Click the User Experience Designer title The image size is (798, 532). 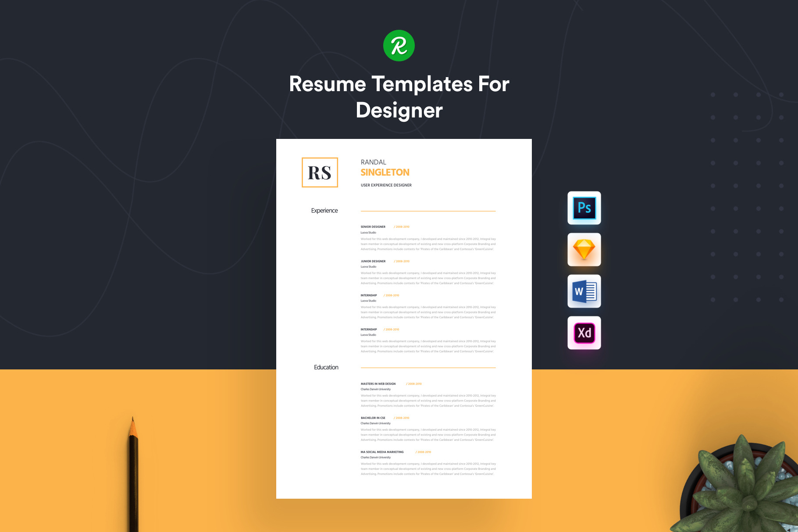click(x=386, y=185)
